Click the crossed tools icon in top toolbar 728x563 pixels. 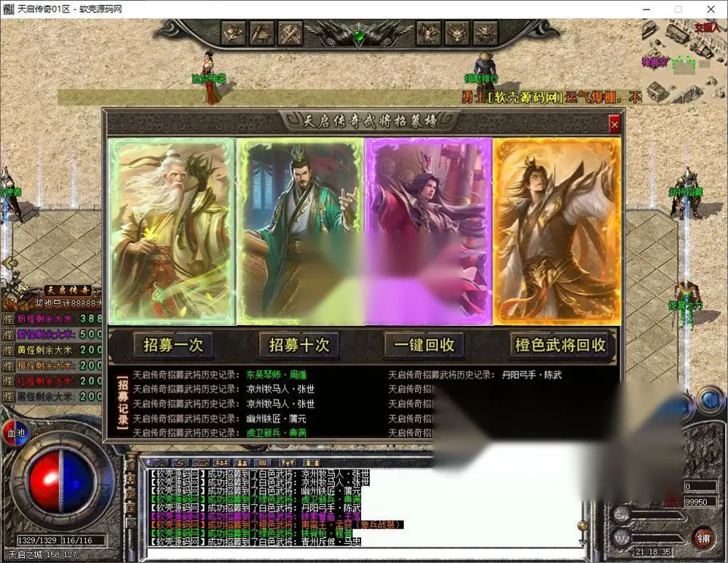290,33
